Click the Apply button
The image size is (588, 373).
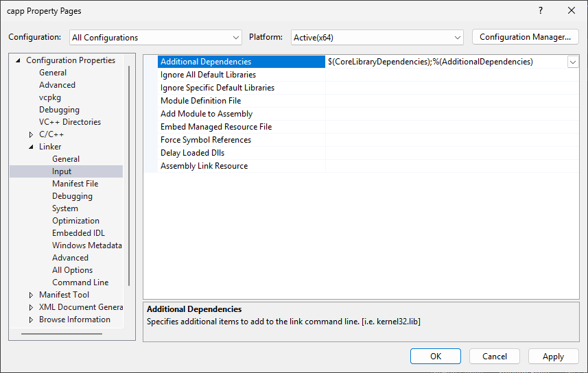pos(553,356)
